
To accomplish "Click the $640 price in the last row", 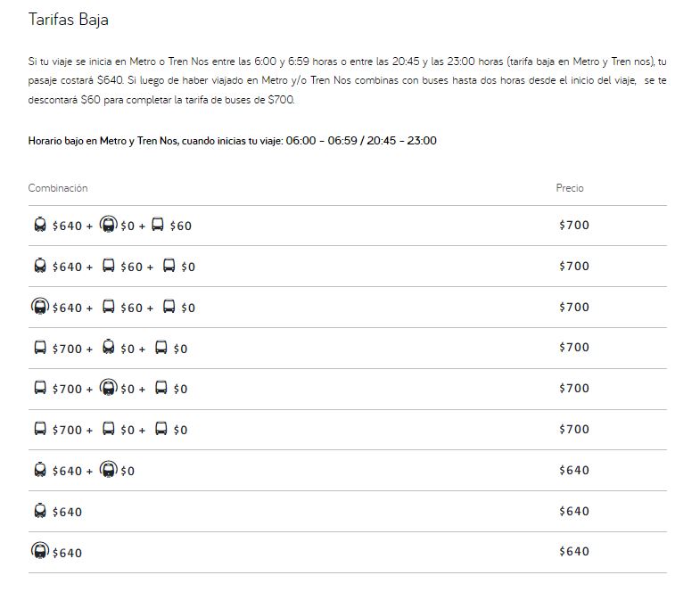I will (x=574, y=552).
